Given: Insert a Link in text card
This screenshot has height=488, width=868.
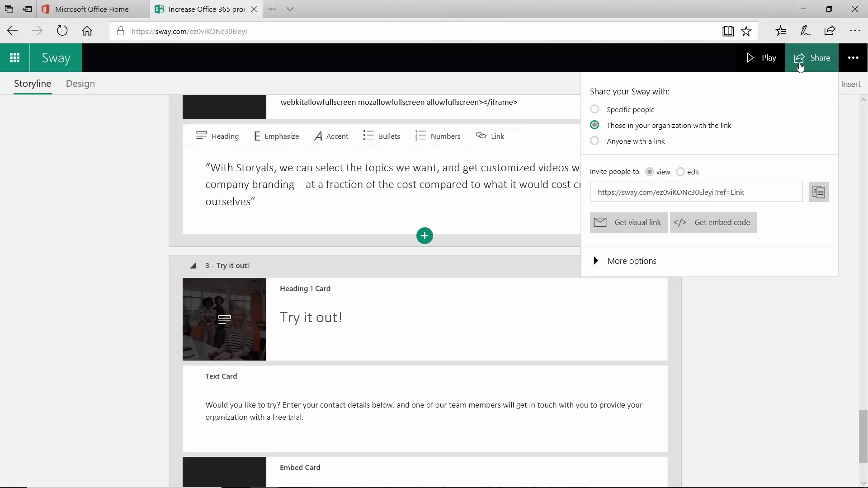Looking at the screenshot, I should point(490,136).
